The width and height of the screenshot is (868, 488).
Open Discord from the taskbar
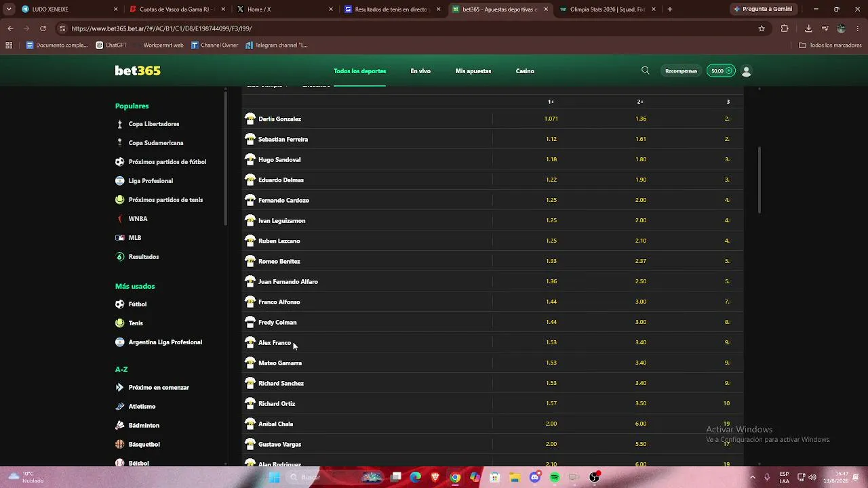(x=535, y=477)
